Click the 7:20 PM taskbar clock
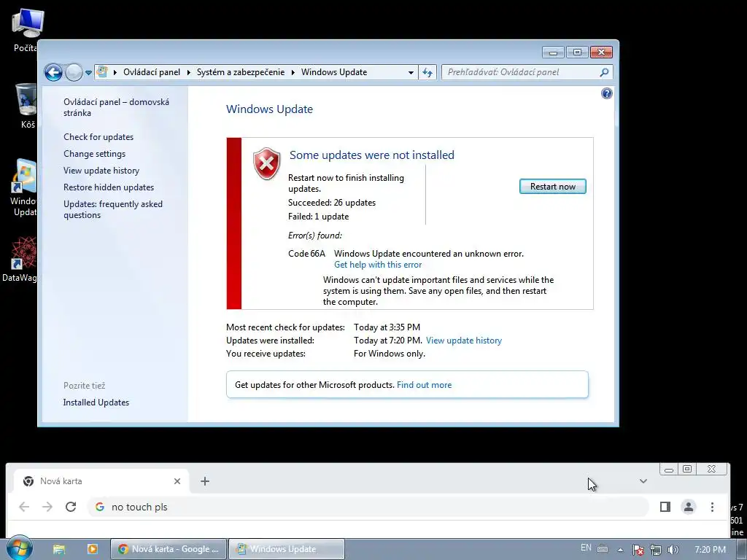747x560 pixels. (x=710, y=550)
